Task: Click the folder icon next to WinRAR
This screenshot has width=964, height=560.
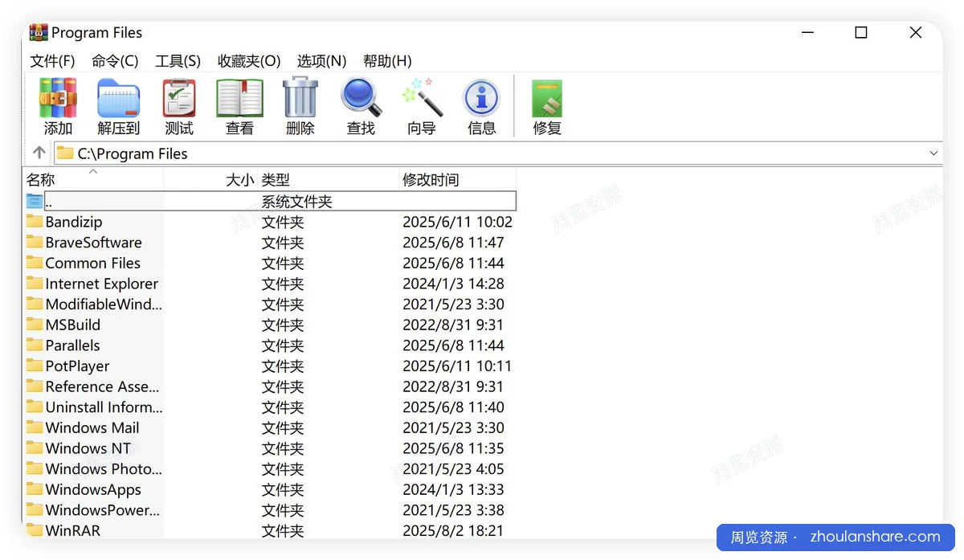Action: coord(34,530)
